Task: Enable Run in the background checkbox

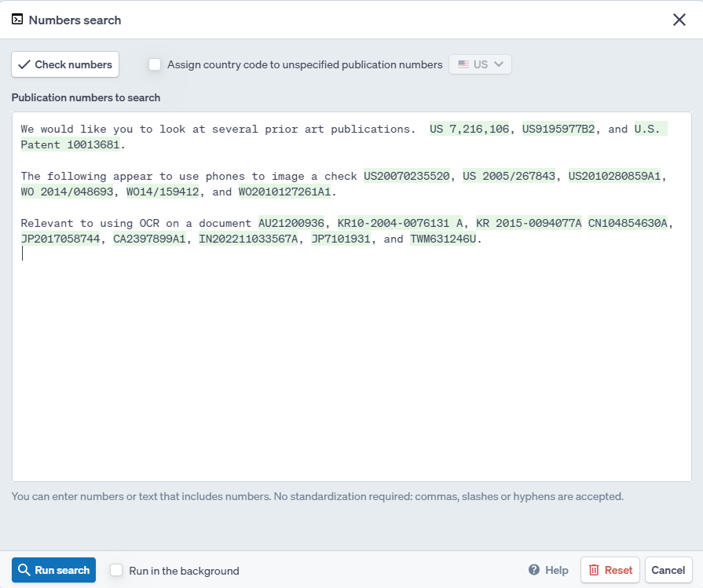Action: click(116, 570)
